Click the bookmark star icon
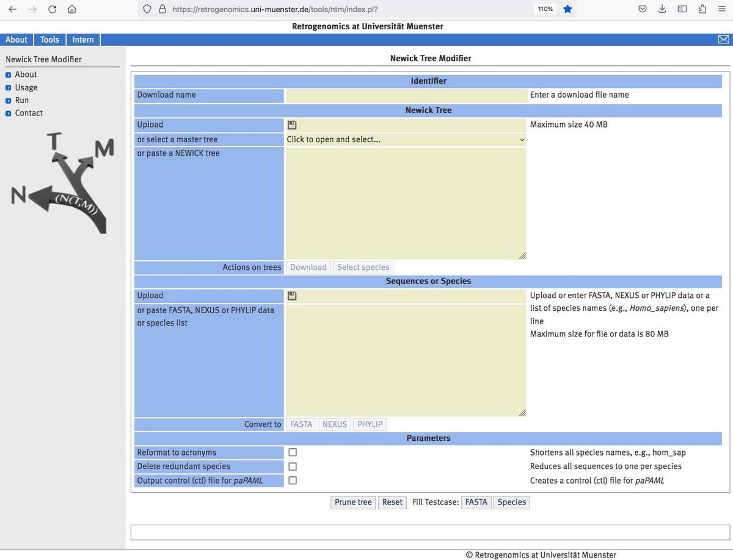This screenshot has height=560, width=733. 567,9
